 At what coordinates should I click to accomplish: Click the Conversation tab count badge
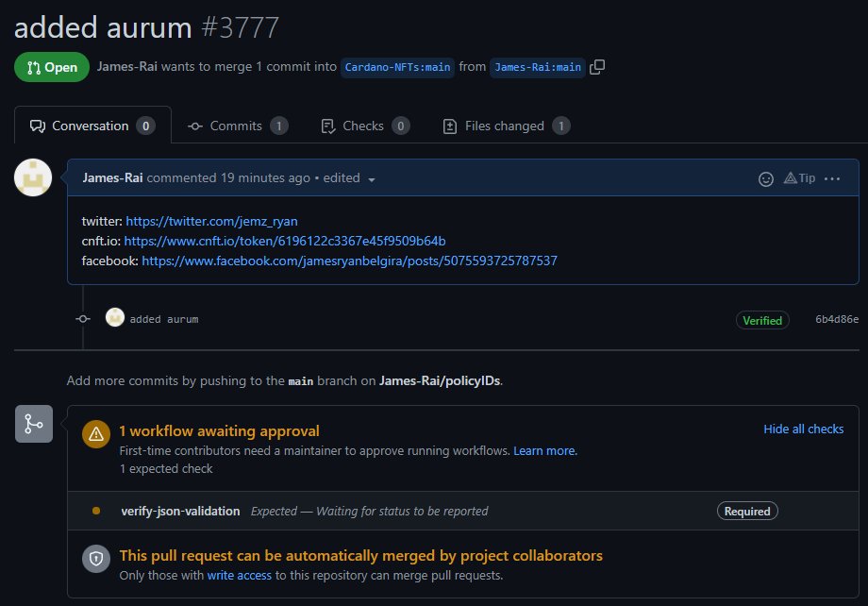point(145,126)
